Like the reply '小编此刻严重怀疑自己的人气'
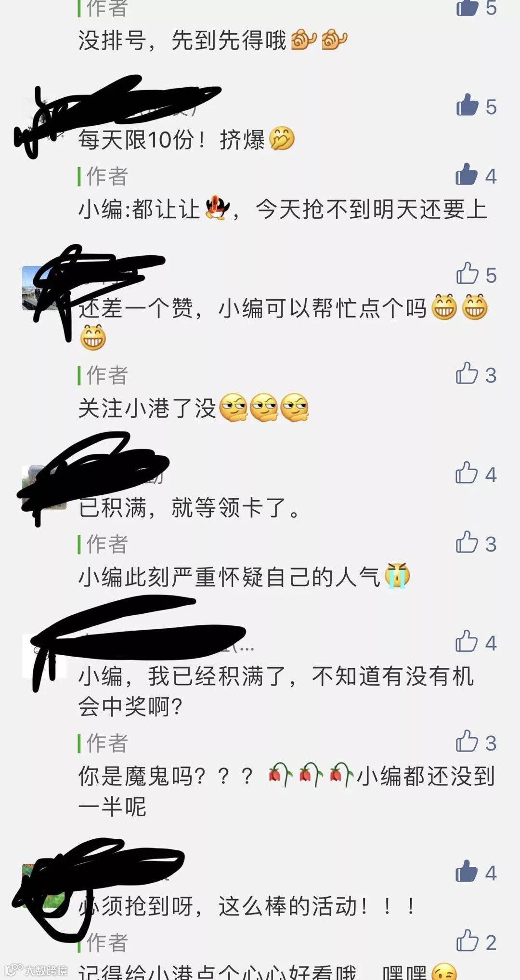The image size is (520, 980). (467, 543)
